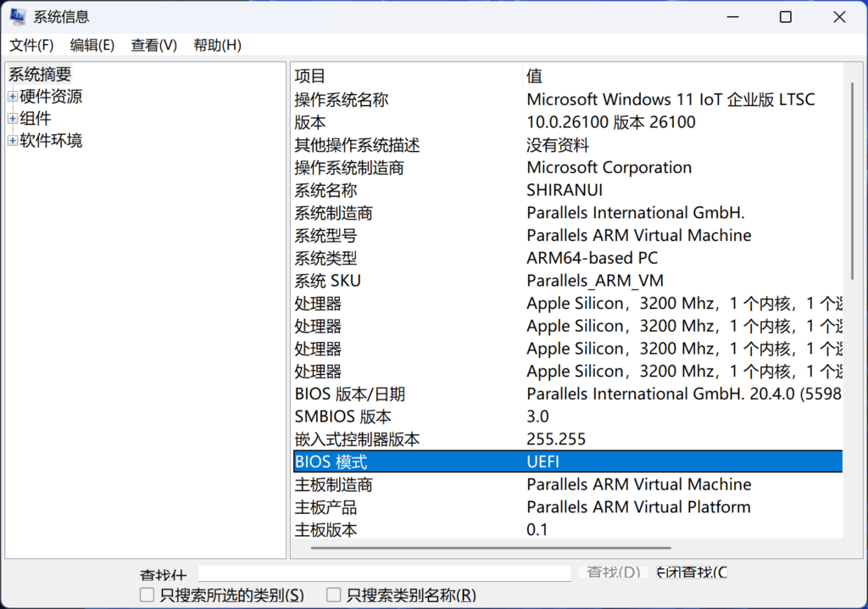Open the 查看(V) menu
The width and height of the screenshot is (868, 609).
[153, 45]
